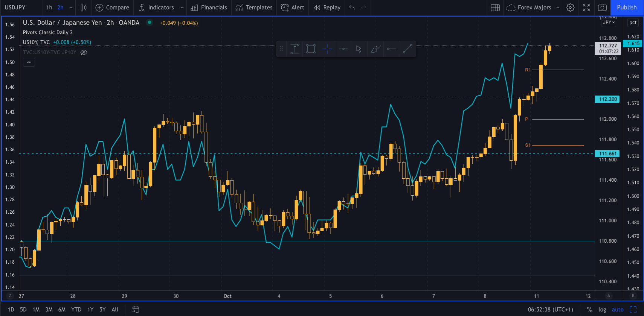Viewport: 644px width, 316px height.
Task: Select 5Y date range
Action: coord(102,310)
